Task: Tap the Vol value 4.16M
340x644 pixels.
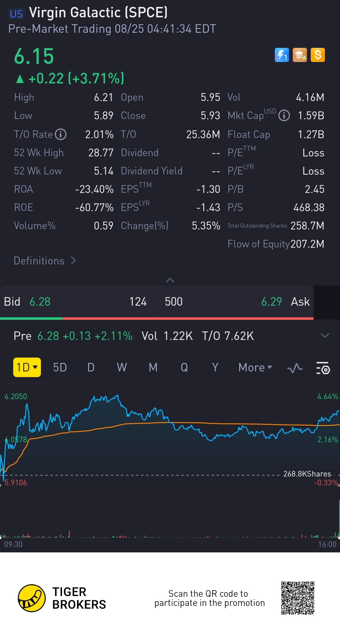Action: pos(310,97)
